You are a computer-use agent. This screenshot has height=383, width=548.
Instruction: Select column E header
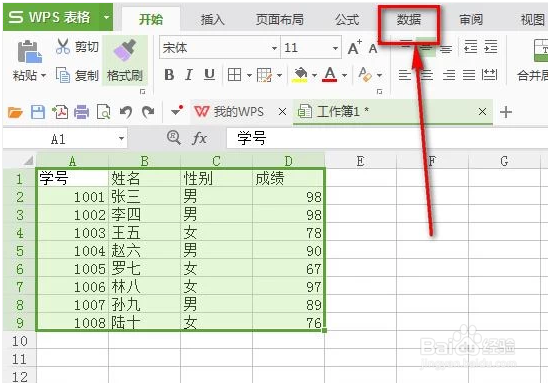[360, 161]
